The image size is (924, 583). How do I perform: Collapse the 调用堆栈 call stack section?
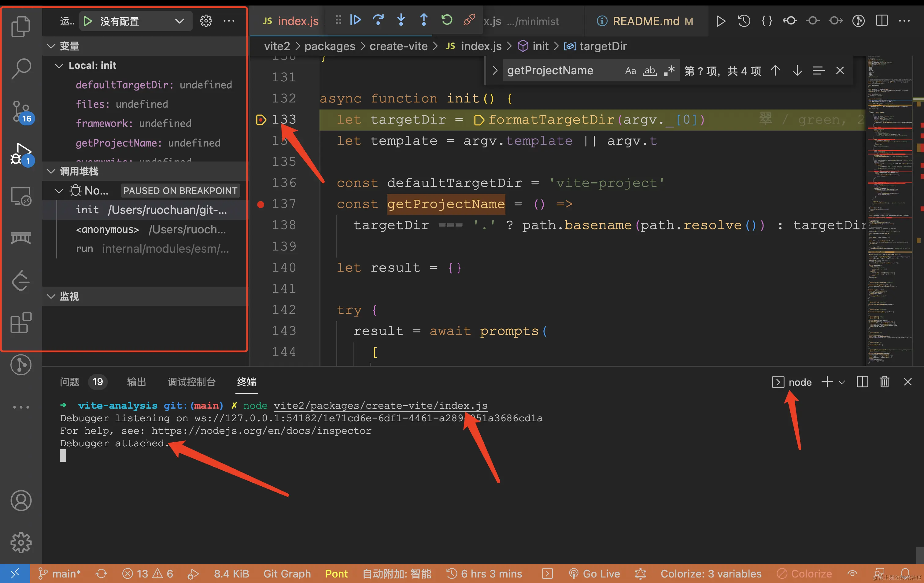tap(51, 171)
